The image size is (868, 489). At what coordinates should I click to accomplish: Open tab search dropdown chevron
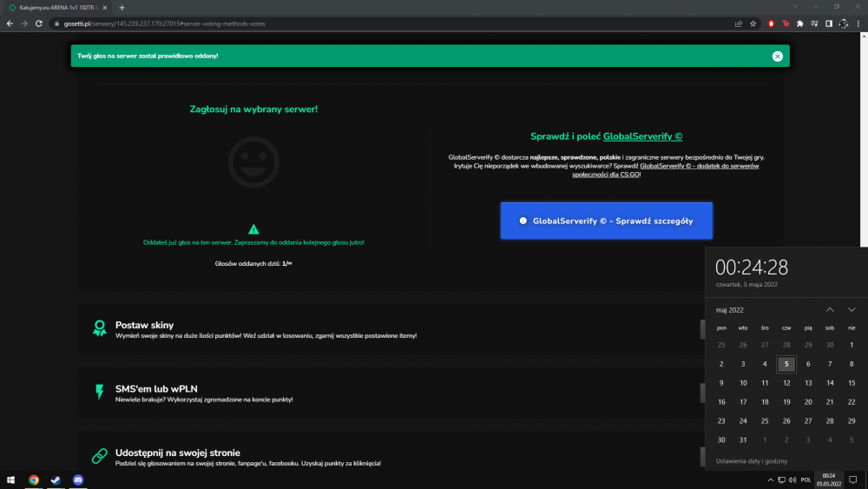coord(795,7)
